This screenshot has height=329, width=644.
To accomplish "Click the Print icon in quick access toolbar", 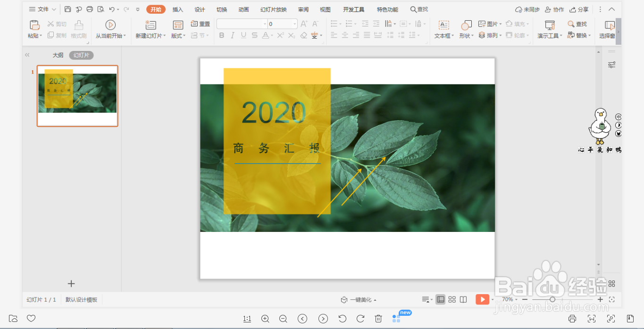I will click(x=90, y=9).
